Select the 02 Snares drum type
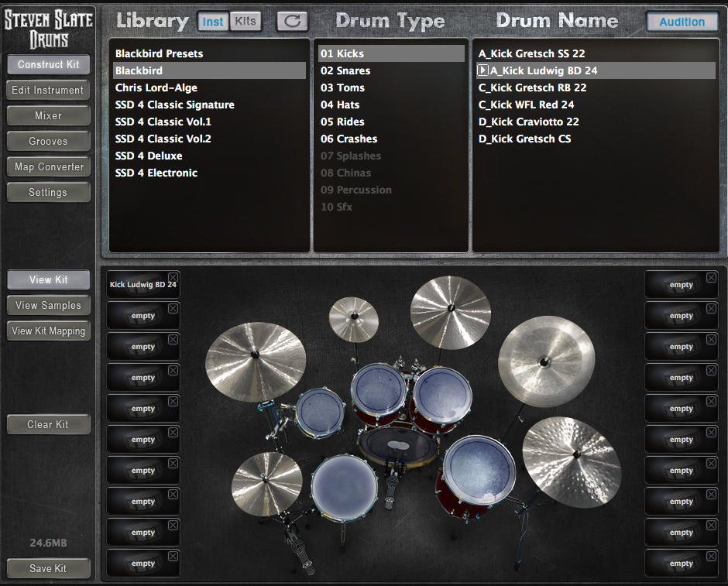728x586 pixels. coord(345,70)
